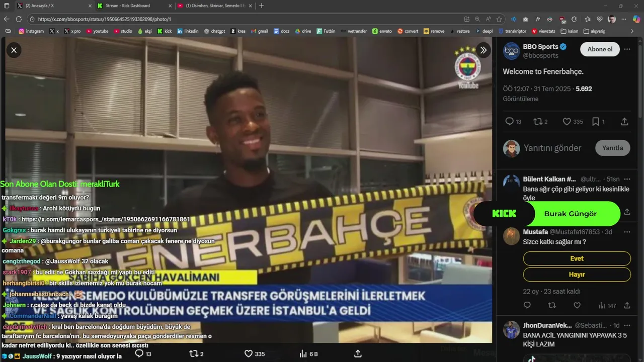
Task: Open the linkedin bookmark
Action: click(x=188, y=31)
